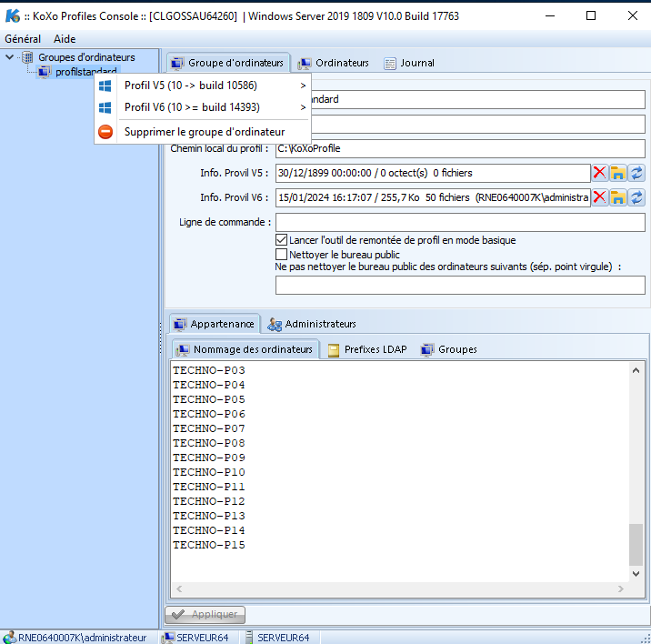Viewport: 651px width, 644px height.
Task: Maximize the KoXo Profiles Console window
Action: point(591,15)
